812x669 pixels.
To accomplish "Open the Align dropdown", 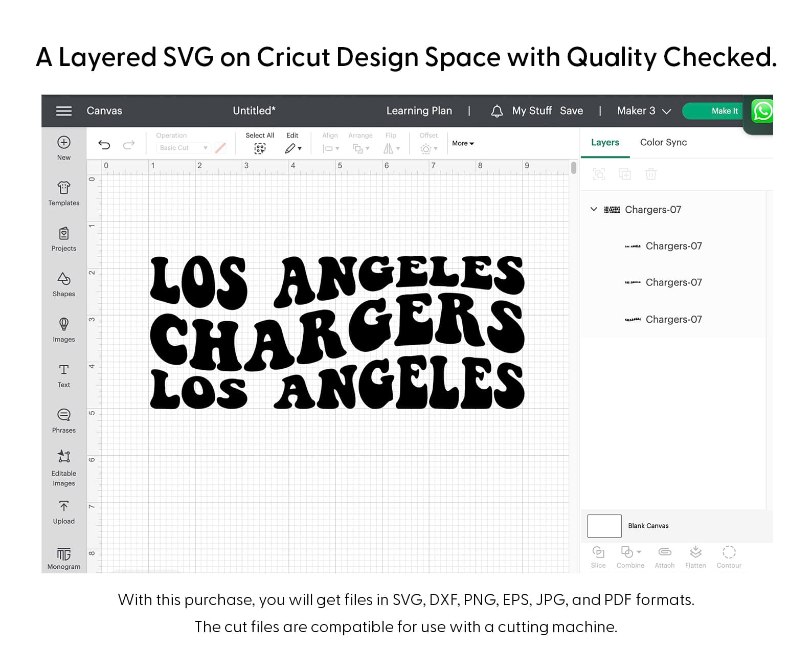I will 331,149.
